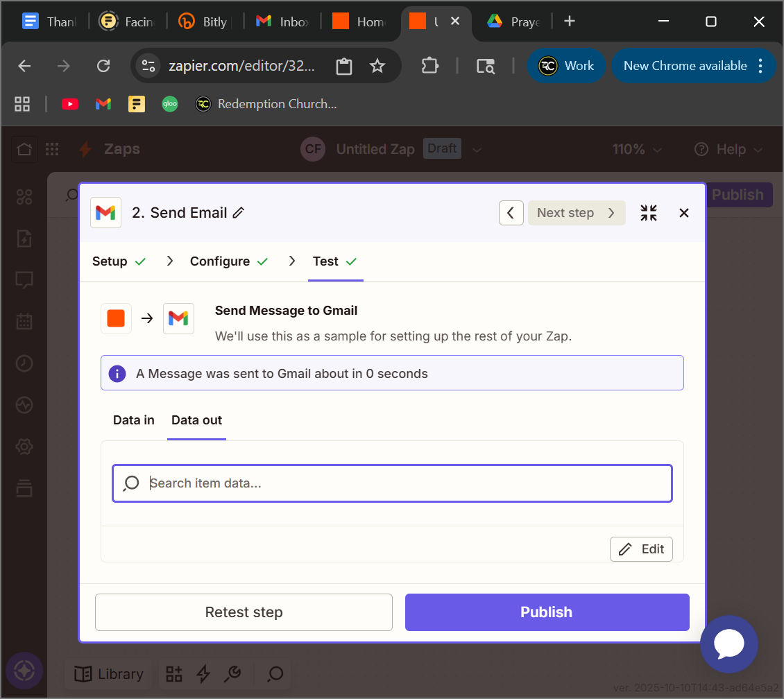The width and height of the screenshot is (784, 699).
Task: Switch to the Data in tab
Action: [134, 420]
